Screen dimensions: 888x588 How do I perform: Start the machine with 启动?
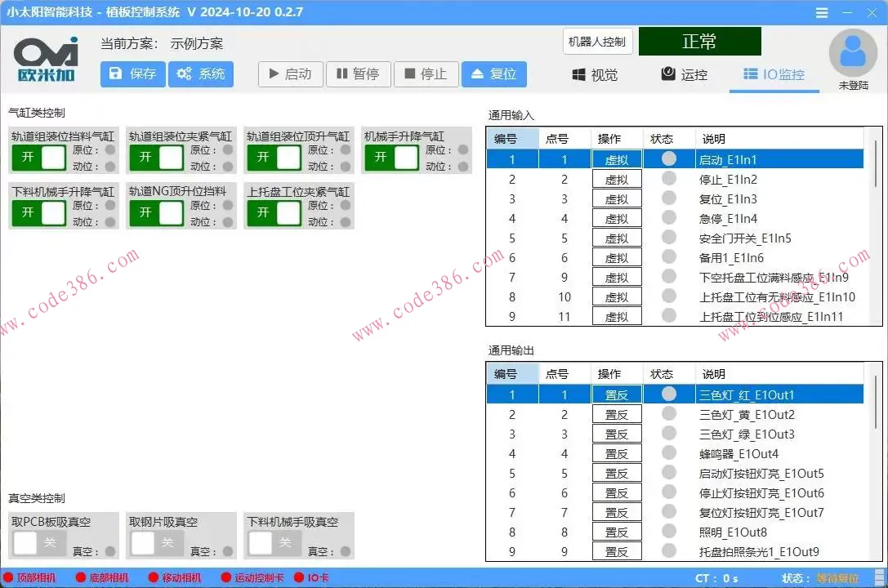(x=291, y=74)
